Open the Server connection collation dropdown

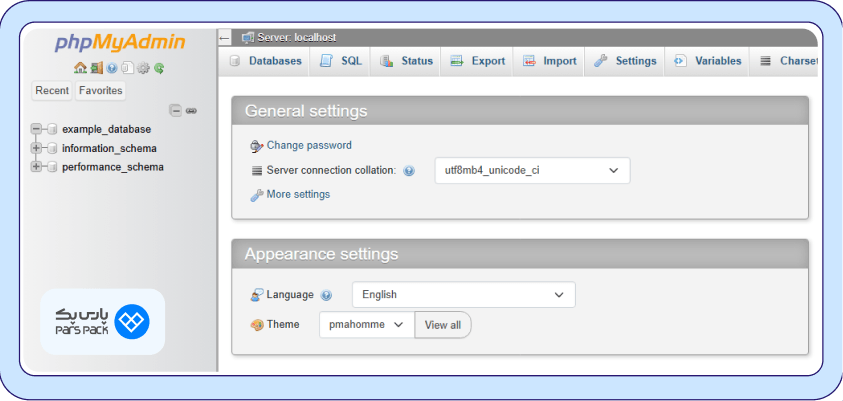click(532, 170)
